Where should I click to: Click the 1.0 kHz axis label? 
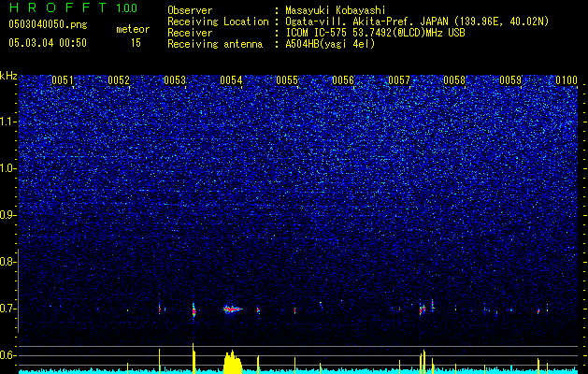pyautogui.click(x=7, y=168)
